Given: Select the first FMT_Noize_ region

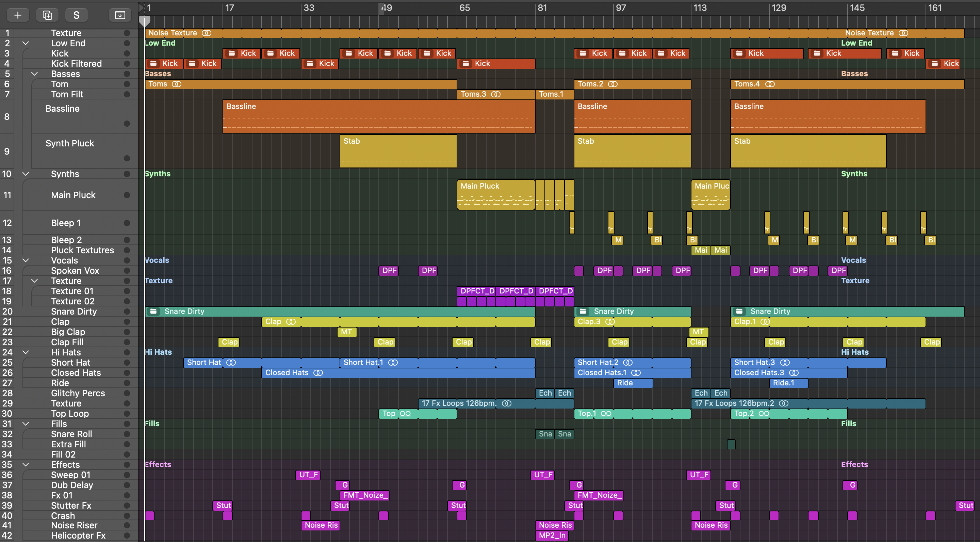Looking at the screenshot, I should point(364,496).
